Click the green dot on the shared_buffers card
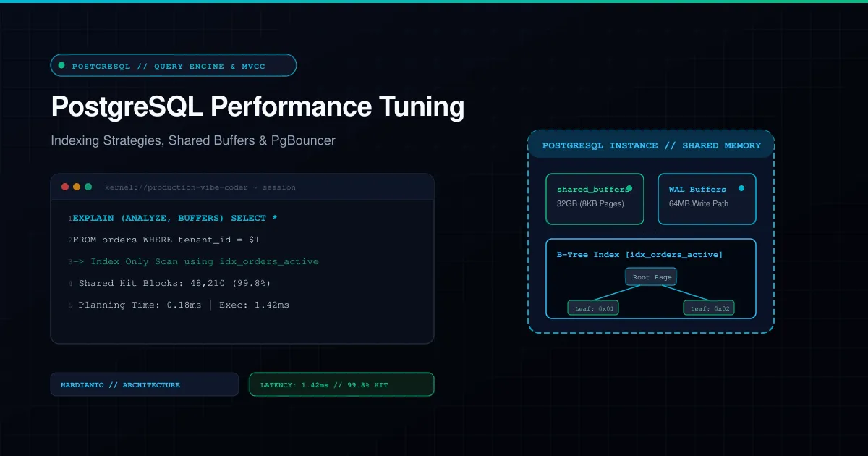 pyautogui.click(x=629, y=188)
